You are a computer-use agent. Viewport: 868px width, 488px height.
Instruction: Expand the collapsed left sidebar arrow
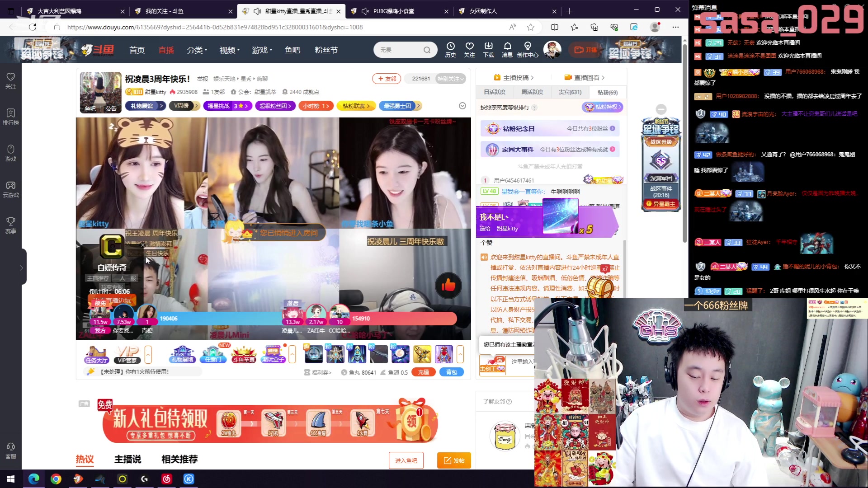tap(21, 267)
